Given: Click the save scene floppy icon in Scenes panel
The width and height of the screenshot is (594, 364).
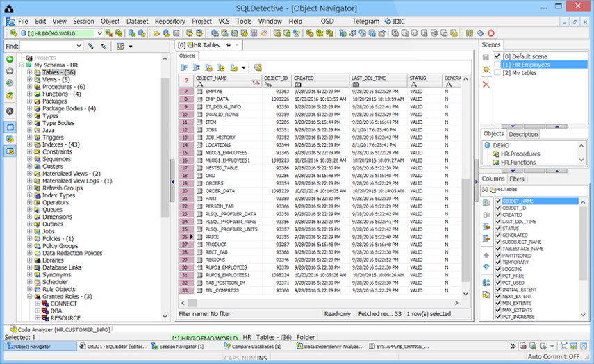Looking at the screenshot, I should tap(486, 58).
